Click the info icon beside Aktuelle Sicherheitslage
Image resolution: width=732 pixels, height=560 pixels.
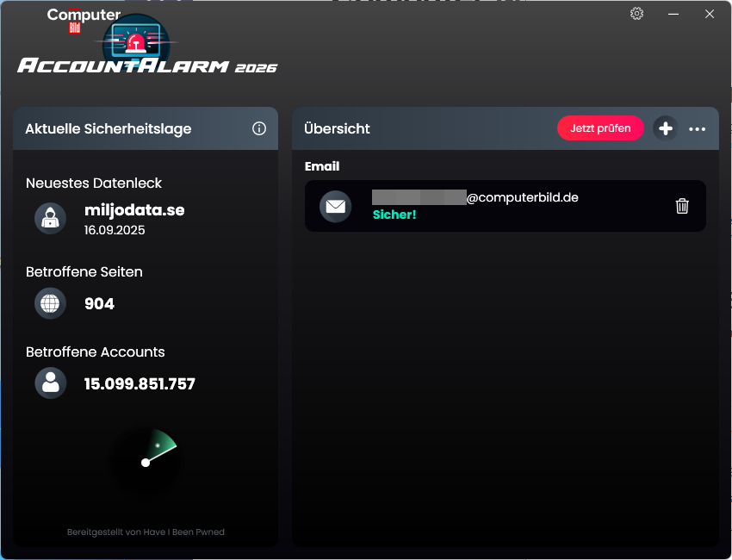click(x=259, y=128)
